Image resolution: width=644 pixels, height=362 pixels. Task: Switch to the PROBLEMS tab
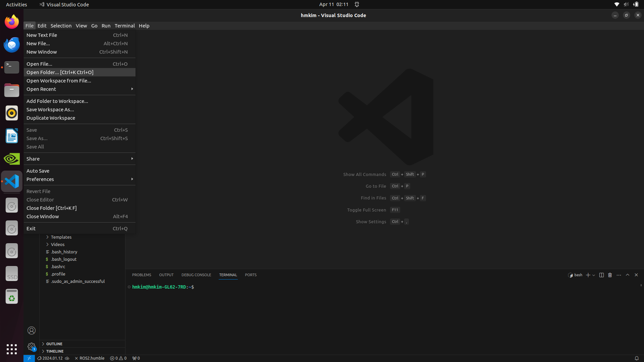point(142,275)
